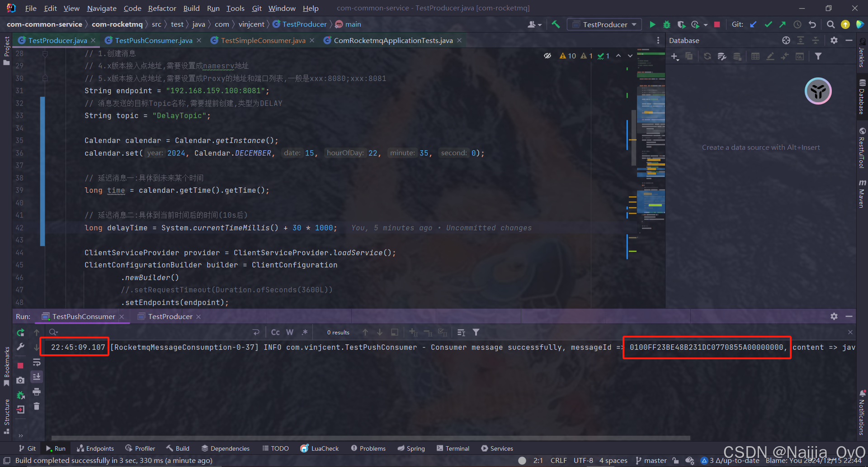Switch to TestPushConsumer.java editor tab
Viewport: 868px width, 467px height.
coord(153,40)
